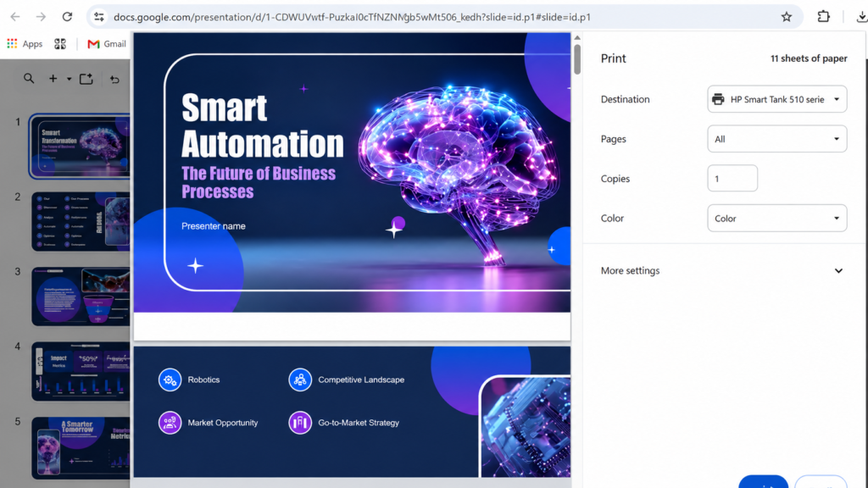Image resolution: width=868 pixels, height=488 pixels.
Task: Open the Gmail bookmark
Action: pos(107,44)
